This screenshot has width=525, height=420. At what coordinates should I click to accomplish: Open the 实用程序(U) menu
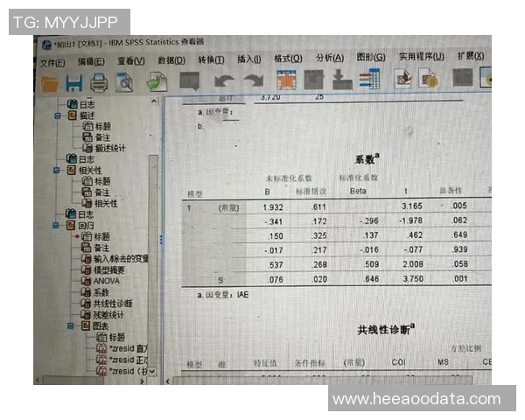pyautogui.click(x=422, y=57)
